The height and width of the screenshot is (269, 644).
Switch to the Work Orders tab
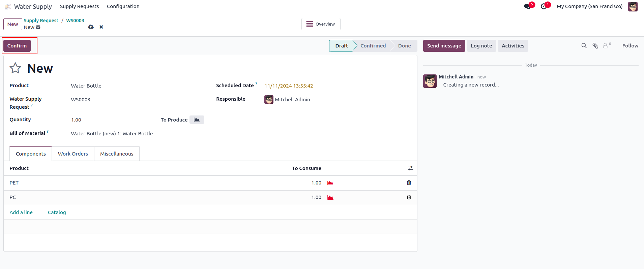click(73, 154)
